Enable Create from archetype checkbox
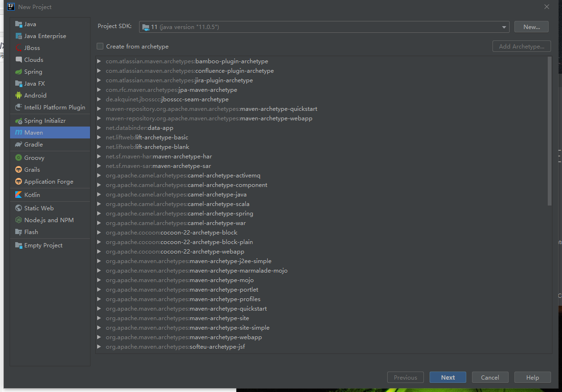The image size is (562, 392). tap(100, 46)
